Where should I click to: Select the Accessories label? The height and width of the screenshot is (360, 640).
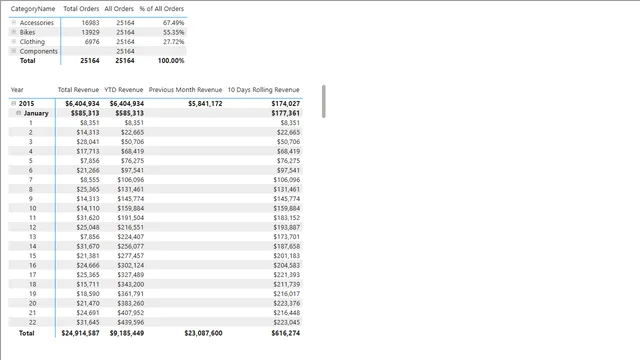37,23
